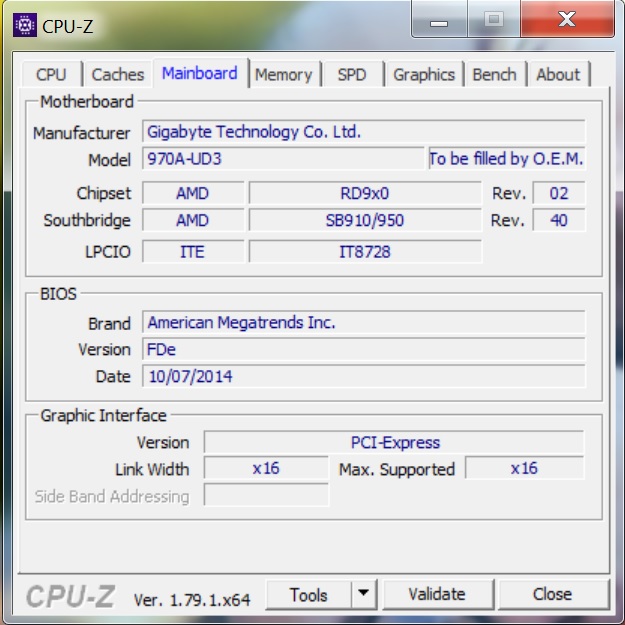Image resolution: width=625 pixels, height=625 pixels.
Task: Click the Manufacturer field Gigabyte Technology Co. Ltd.
Action: 364,132
